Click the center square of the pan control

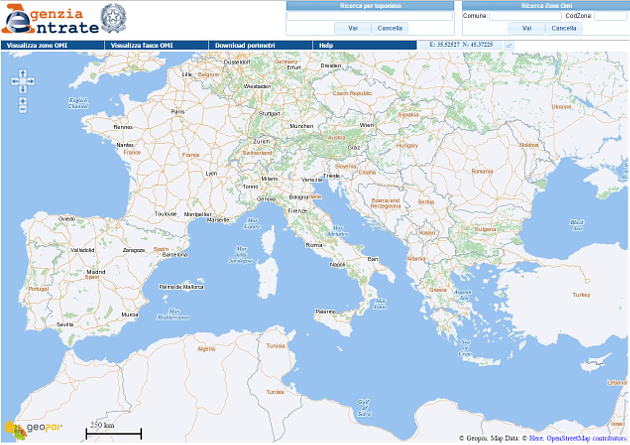(x=23, y=82)
